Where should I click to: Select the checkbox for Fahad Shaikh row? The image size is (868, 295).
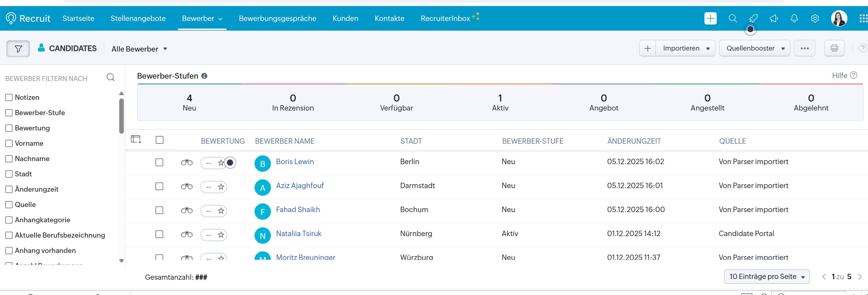(x=159, y=211)
